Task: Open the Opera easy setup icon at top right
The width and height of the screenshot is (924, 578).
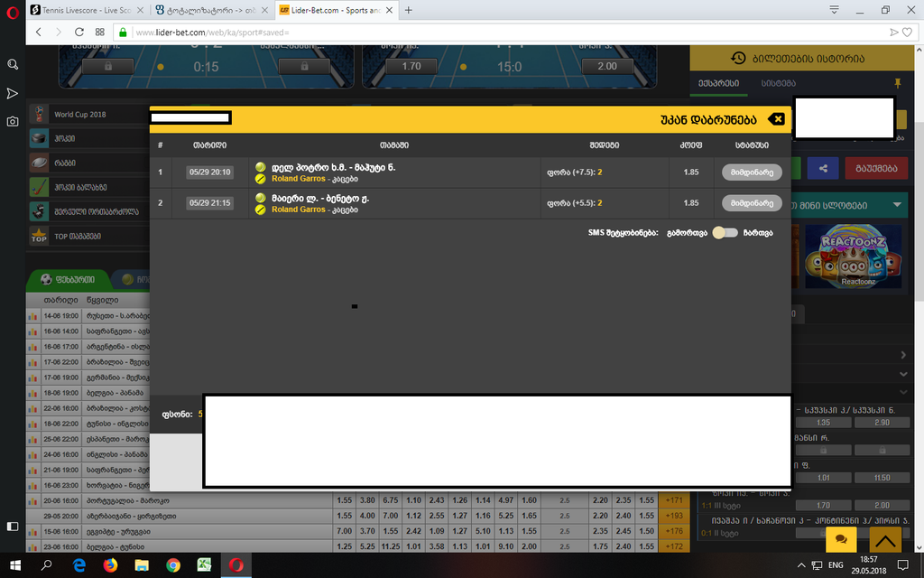Action: pyautogui.click(x=834, y=10)
